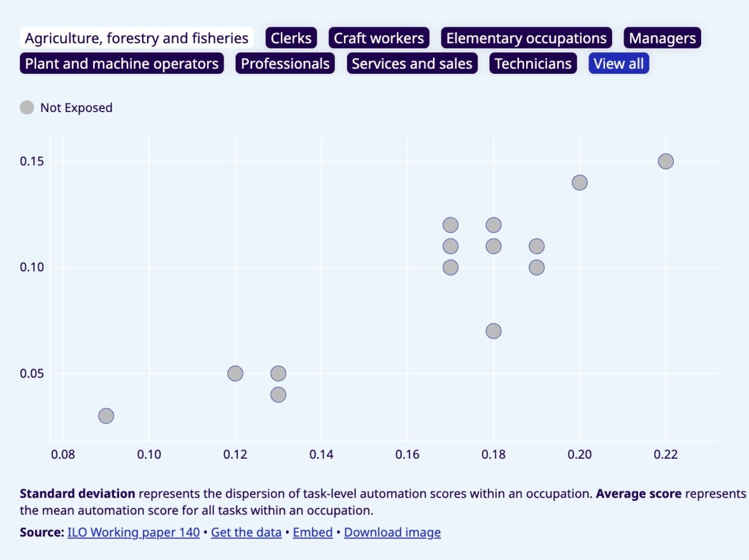This screenshot has height=560, width=749.
Task: Filter by Elementary occupations
Action: [526, 38]
